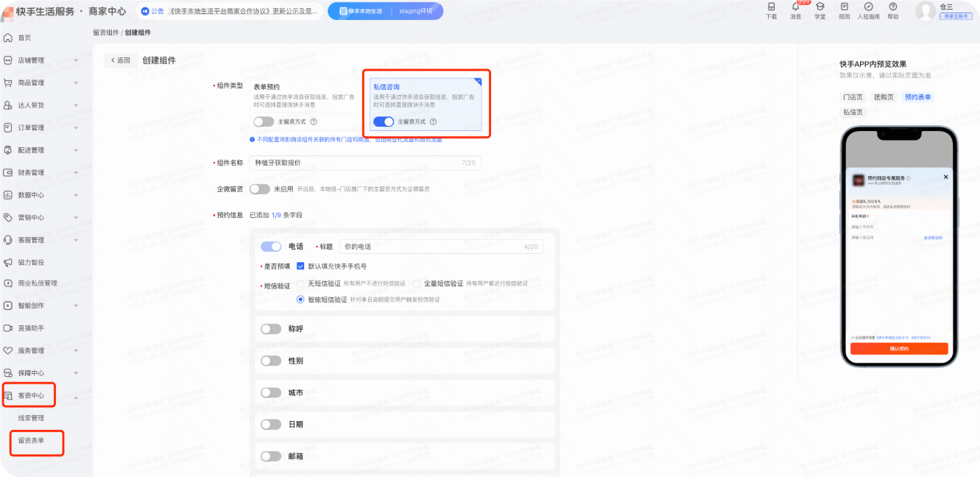Switch preview to 私信页 tab
Viewport: 980px width, 477px height.
coord(853,112)
